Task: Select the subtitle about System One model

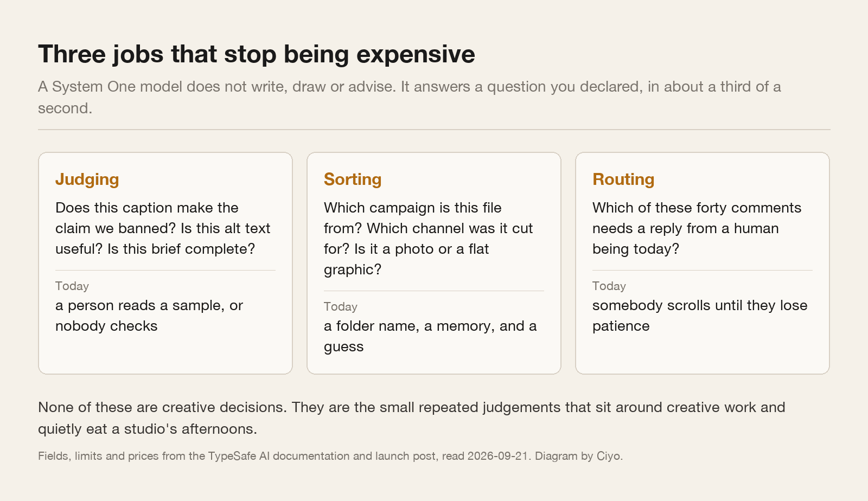Action: coord(410,97)
